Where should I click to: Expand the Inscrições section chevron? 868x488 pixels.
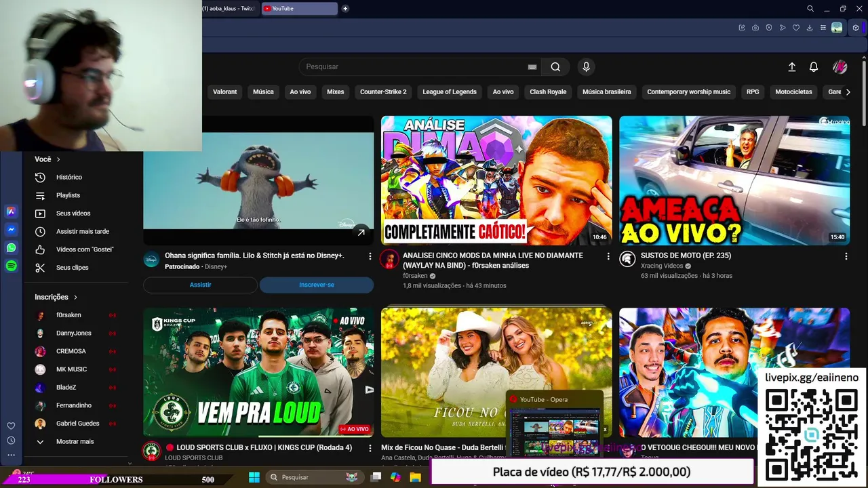coord(75,297)
